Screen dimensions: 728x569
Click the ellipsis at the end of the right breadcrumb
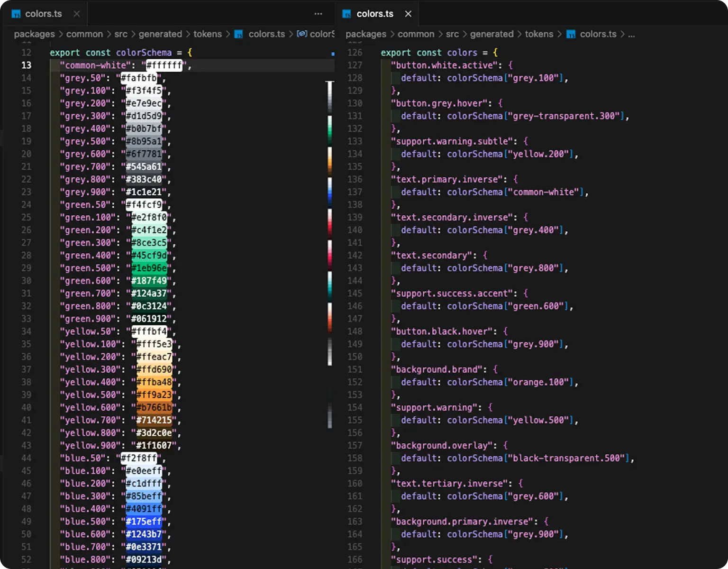click(631, 34)
